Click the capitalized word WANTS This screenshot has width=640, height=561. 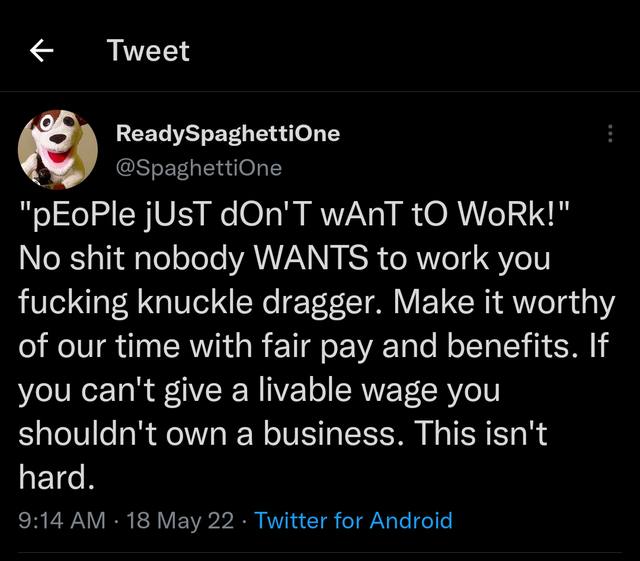311,258
